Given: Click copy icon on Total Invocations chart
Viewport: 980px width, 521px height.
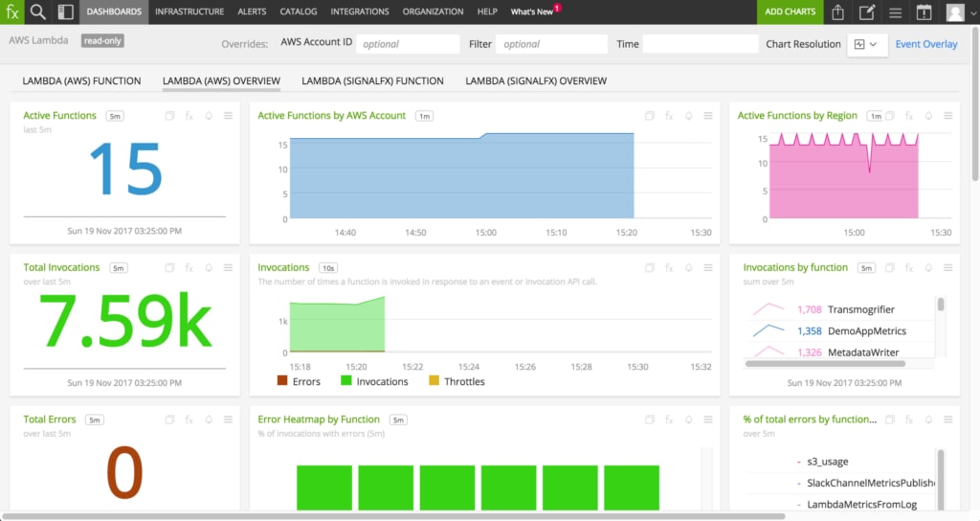Looking at the screenshot, I should pos(169,268).
